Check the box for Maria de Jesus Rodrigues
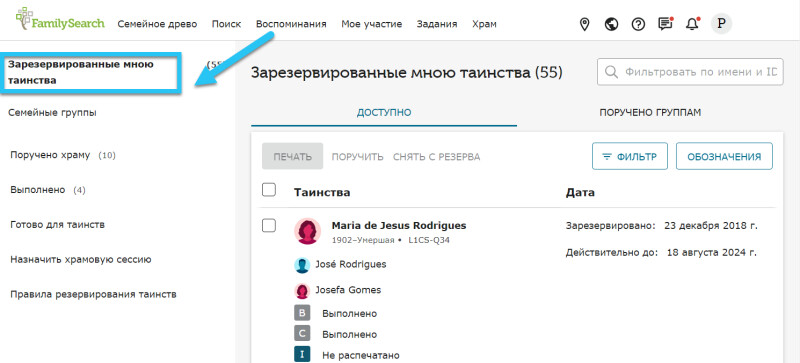The width and height of the screenshot is (800, 363). tap(269, 225)
